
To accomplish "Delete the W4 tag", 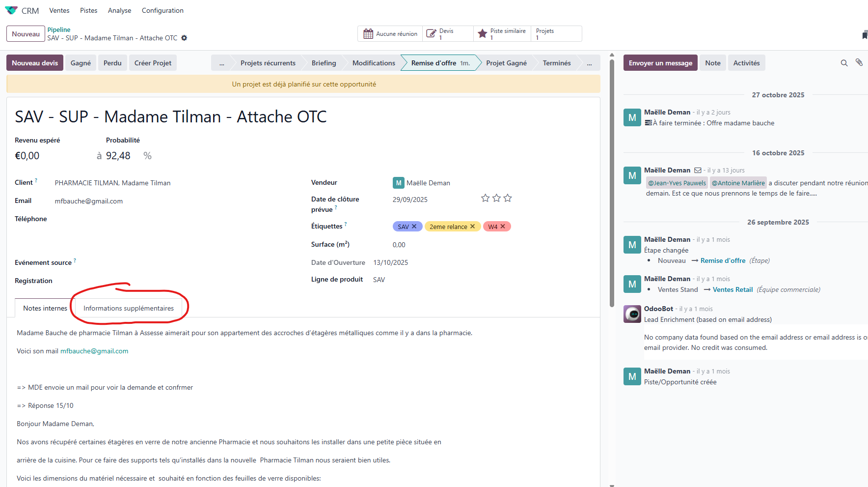I will pyautogui.click(x=503, y=227).
